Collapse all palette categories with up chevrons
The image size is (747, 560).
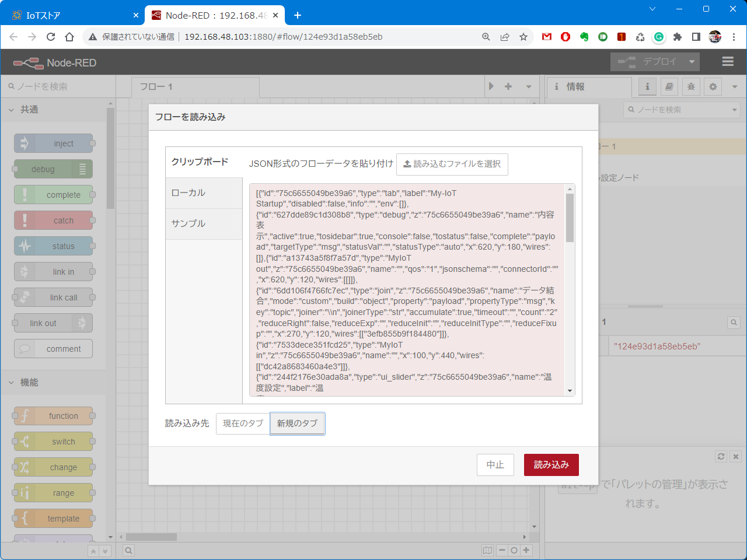coord(93,551)
